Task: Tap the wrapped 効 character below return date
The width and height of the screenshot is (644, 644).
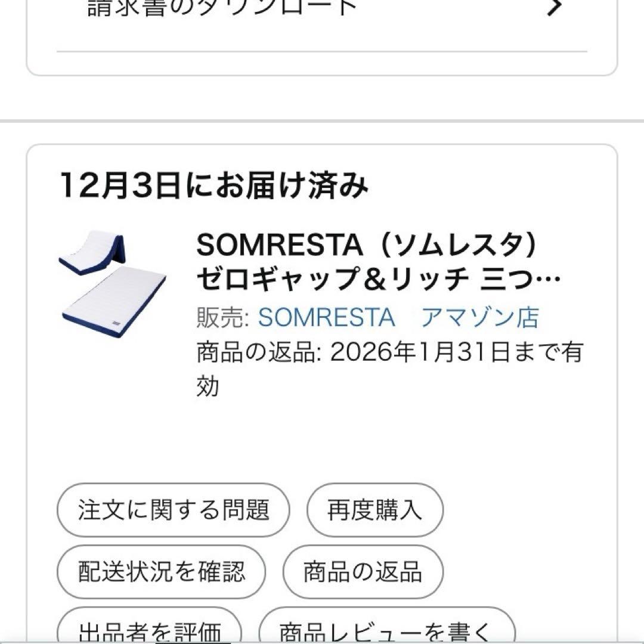Action: 208,386
